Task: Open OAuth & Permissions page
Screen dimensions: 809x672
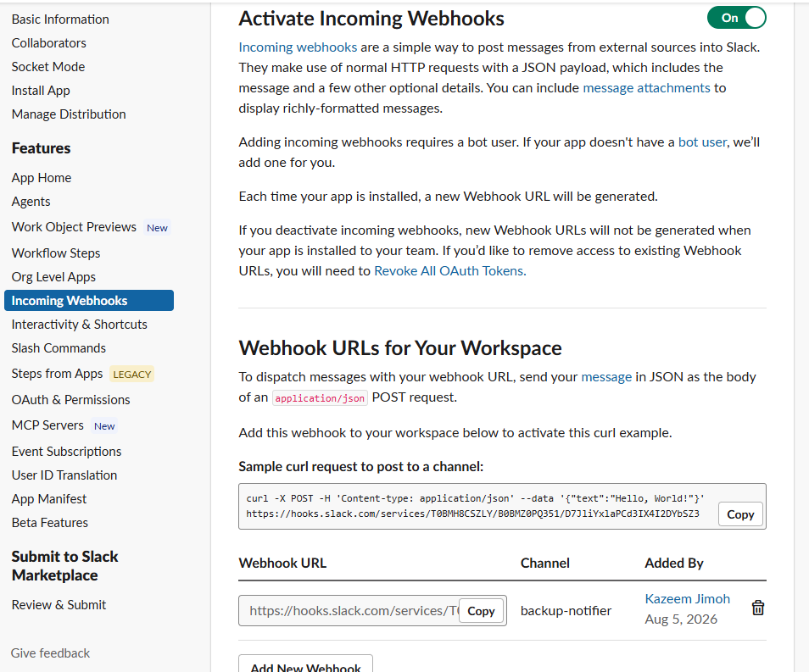Action: [70, 400]
